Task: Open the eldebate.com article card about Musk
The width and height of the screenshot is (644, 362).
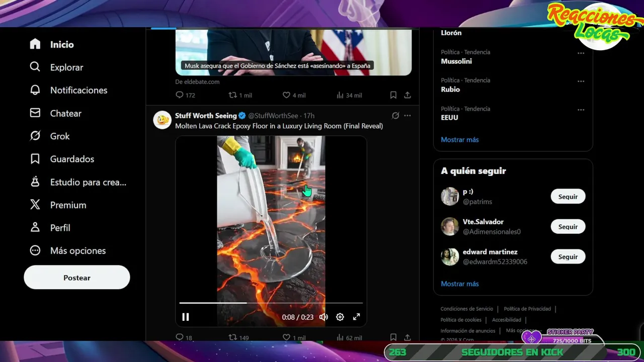Action: pos(293,52)
